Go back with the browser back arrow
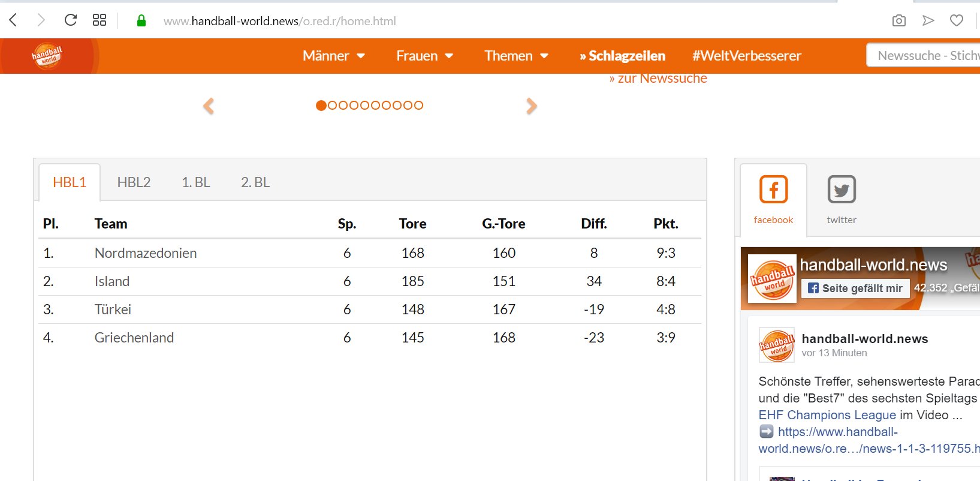Image resolution: width=980 pixels, height=481 pixels. 14,20
